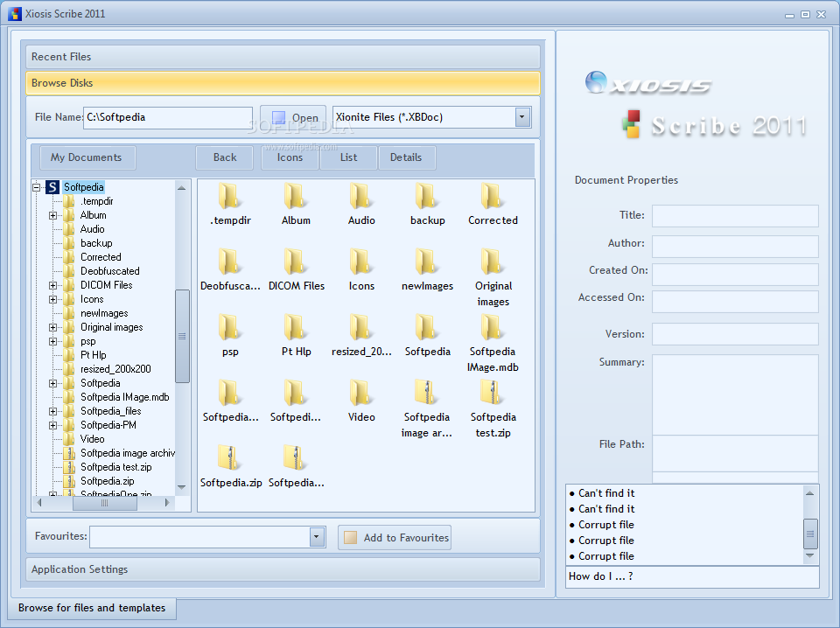The height and width of the screenshot is (628, 840).
Task: Click the Open button
Action: pos(293,117)
